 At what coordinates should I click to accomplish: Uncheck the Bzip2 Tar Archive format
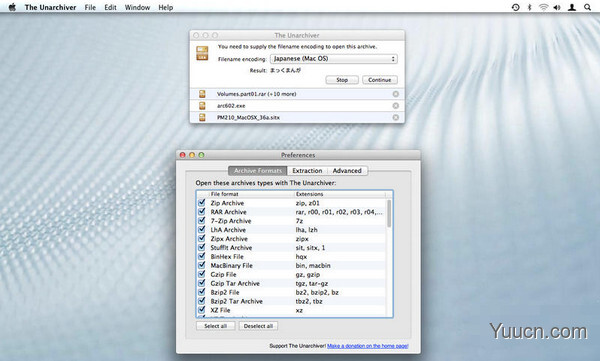pyautogui.click(x=202, y=301)
